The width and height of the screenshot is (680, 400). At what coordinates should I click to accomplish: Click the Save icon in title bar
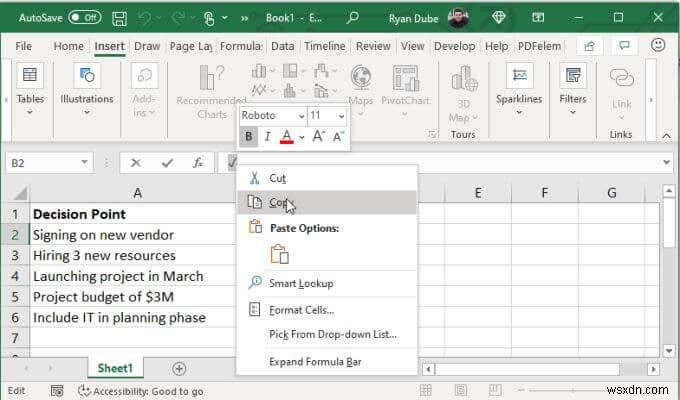[x=119, y=18]
